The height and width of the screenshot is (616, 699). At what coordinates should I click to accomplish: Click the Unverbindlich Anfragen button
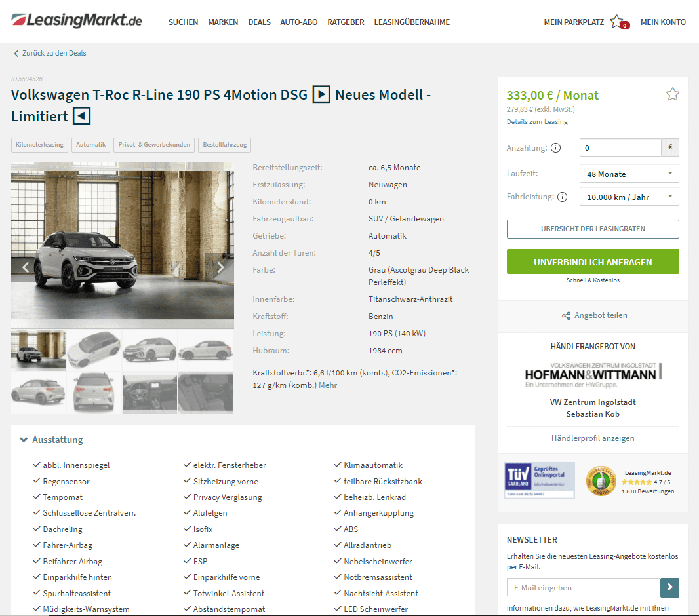point(593,262)
